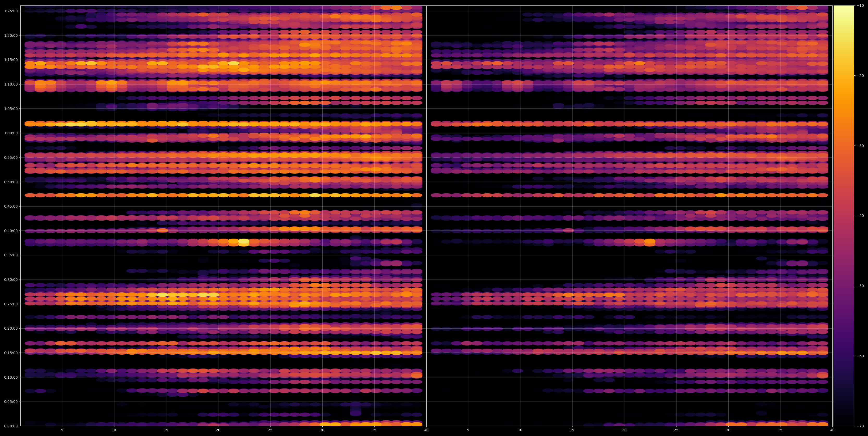Click the 1:20:00 time label
This screenshot has width=868, height=436.
click(11, 35)
